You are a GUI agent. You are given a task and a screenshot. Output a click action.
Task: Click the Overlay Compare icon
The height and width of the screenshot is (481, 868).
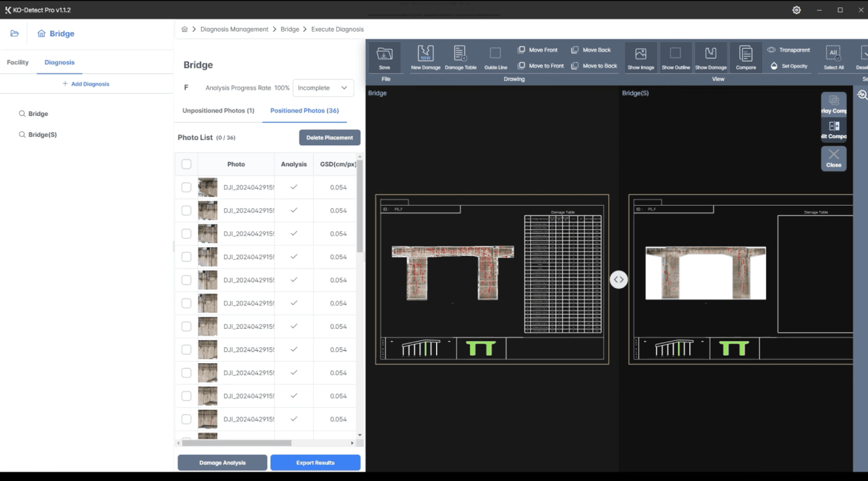click(x=834, y=104)
